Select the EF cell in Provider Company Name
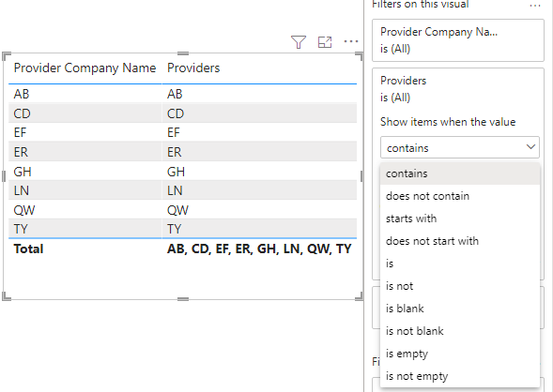 84,133
